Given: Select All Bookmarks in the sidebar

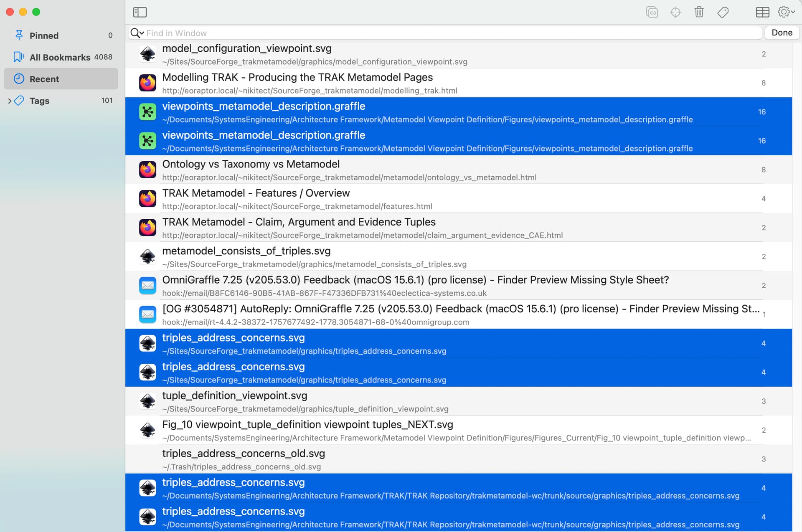Looking at the screenshot, I should click(60, 57).
